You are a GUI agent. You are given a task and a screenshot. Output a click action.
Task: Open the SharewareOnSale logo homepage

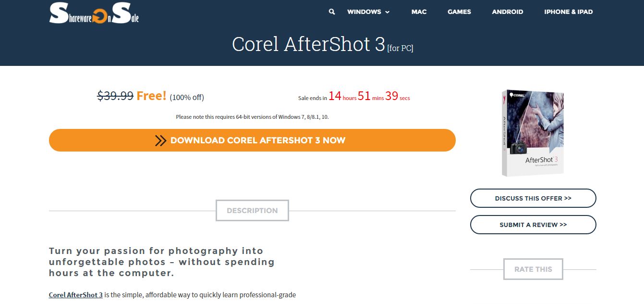[94, 13]
